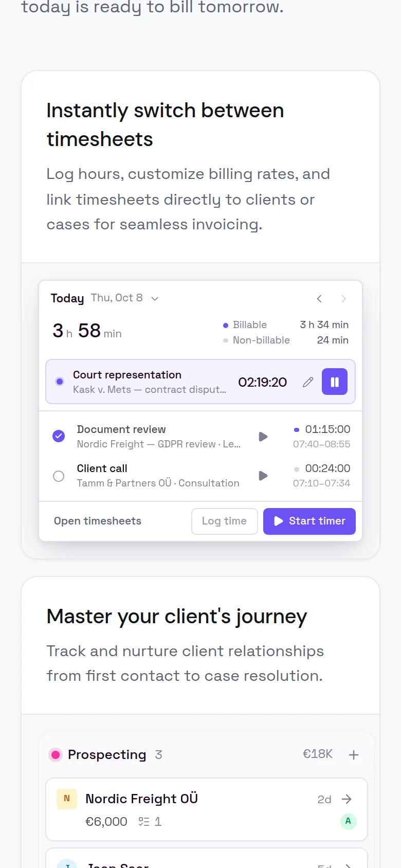This screenshot has height=868, width=401.
Task: Click the green A assignee avatar
Action: [348, 821]
